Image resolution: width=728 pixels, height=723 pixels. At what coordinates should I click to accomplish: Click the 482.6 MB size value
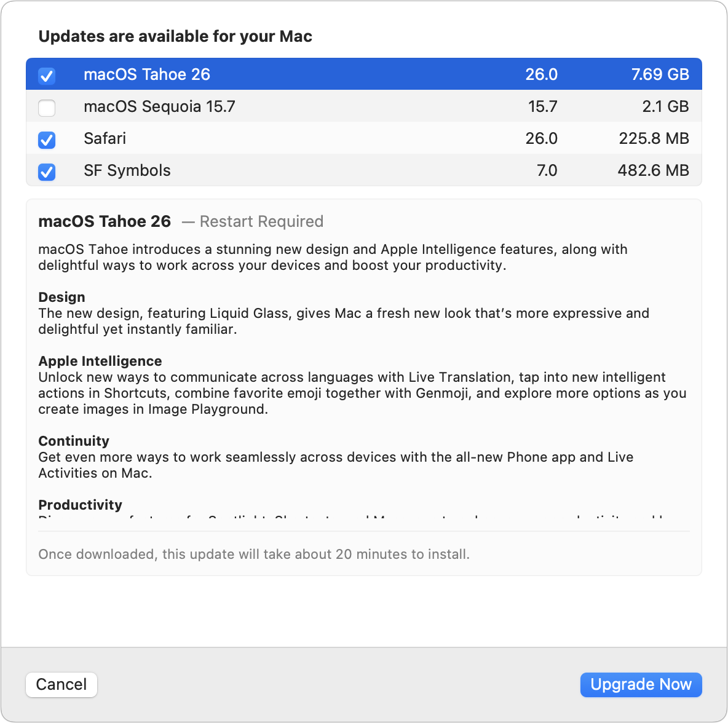[653, 170]
